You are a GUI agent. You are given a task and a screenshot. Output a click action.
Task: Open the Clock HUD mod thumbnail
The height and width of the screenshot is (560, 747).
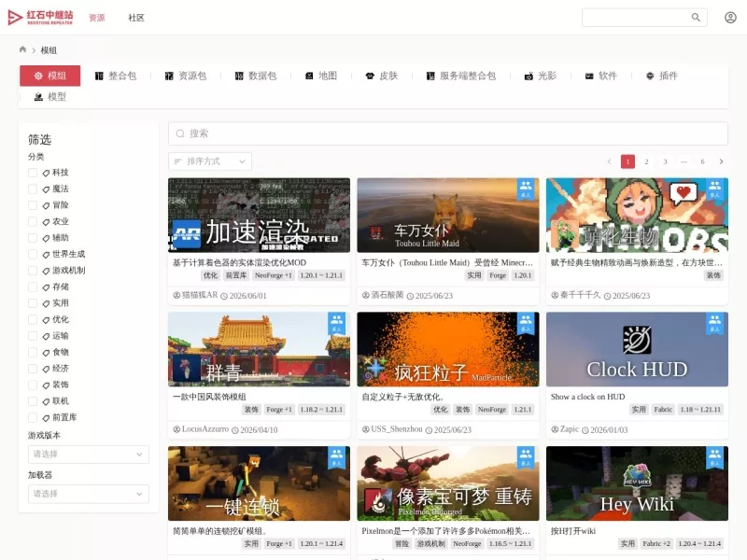click(x=637, y=349)
